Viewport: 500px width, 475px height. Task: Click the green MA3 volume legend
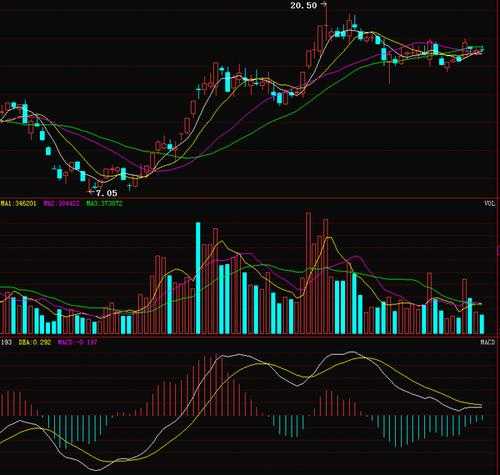point(105,203)
